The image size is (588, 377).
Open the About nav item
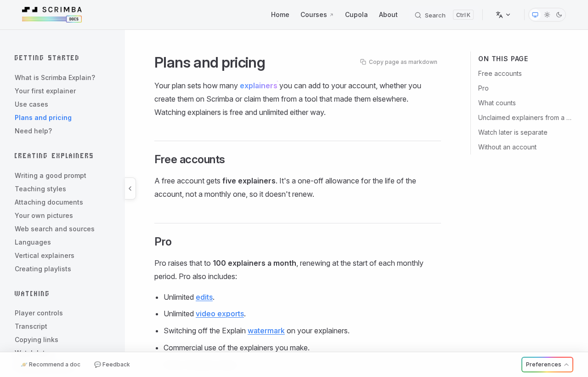(388, 15)
